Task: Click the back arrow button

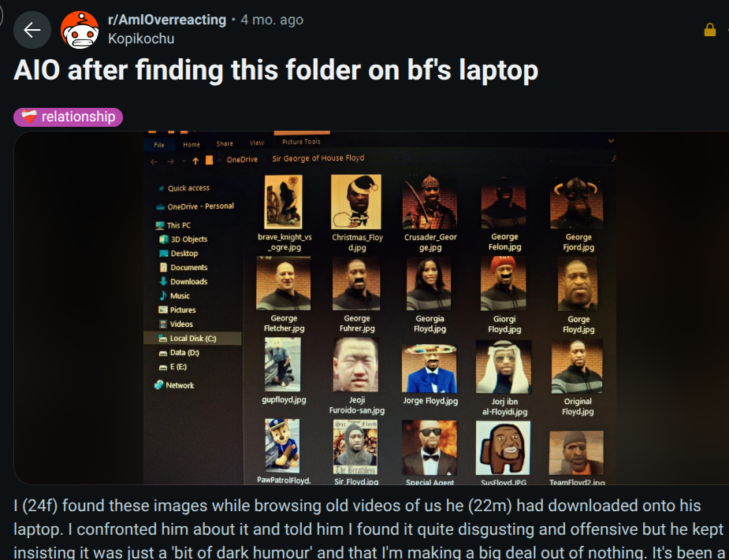Action: (32, 30)
